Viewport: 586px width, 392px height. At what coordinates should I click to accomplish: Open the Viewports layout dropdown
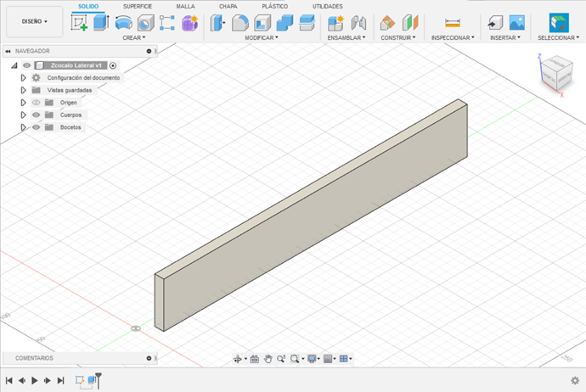point(346,359)
